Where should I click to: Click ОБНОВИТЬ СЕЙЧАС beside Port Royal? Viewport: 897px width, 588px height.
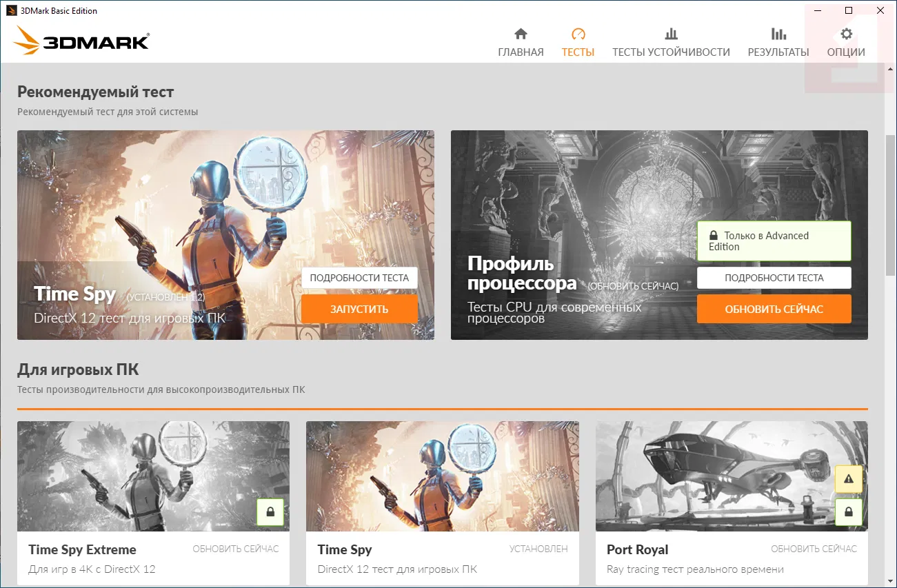tap(814, 549)
